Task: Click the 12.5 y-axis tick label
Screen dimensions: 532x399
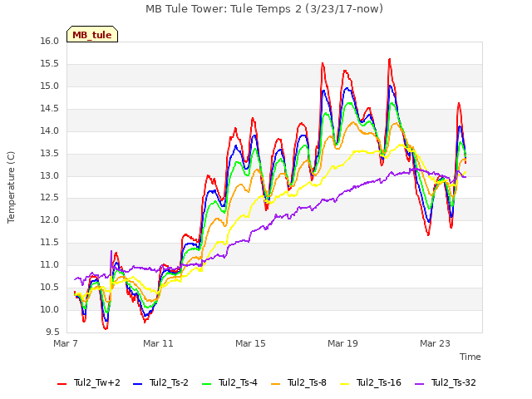Action: tap(50, 198)
